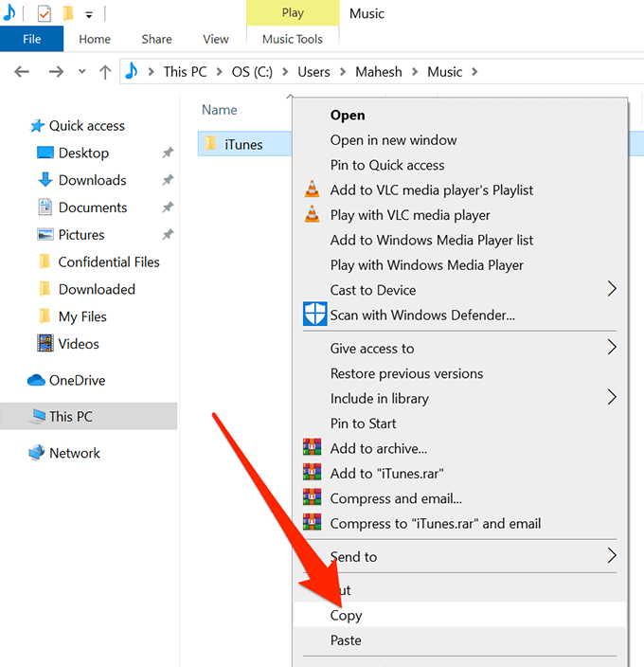644x667 pixels.
Task: Click the pin icon next to Documents
Action: click(x=168, y=207)
